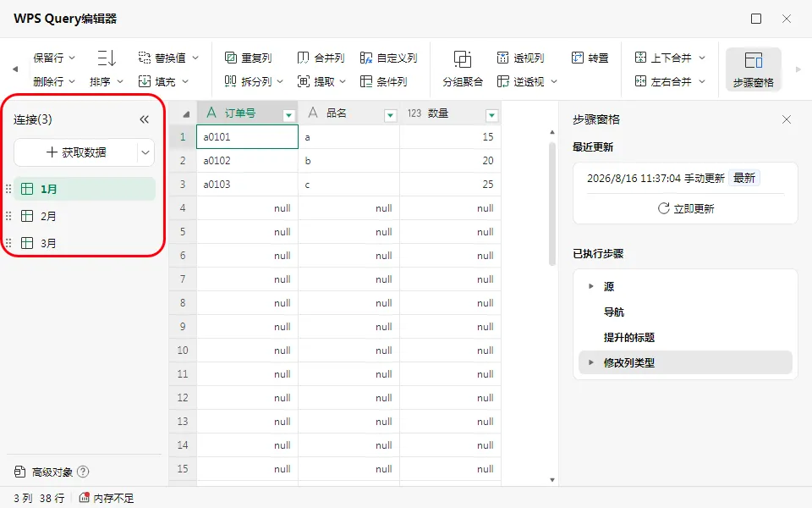Click the 重复列 duplicate column icon
This screenshot has width=812, height=508.
[x=230, y=58]
